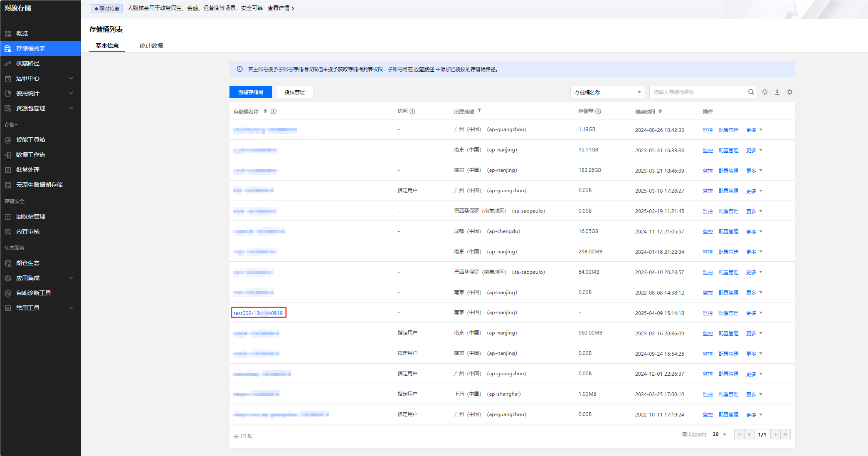Image resolution: width=868 pixels, height=456 pixels.
Task: Click 监控 for the 15.11GB bucket row
Action: (708, 150)
